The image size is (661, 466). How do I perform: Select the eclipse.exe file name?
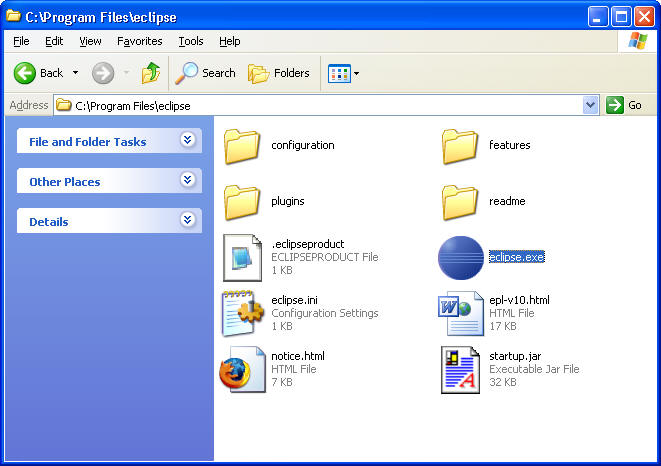[517, 257]
